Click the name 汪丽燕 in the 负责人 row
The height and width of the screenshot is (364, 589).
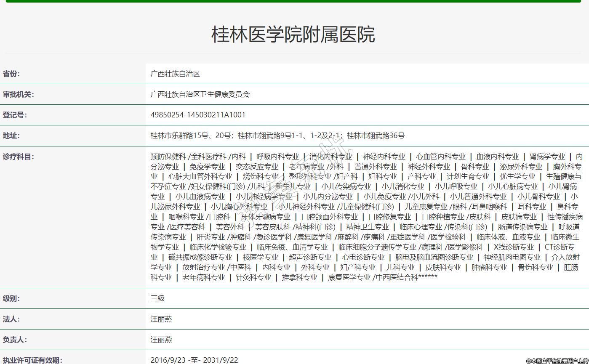pyautogui.click(x=161, y=340)
